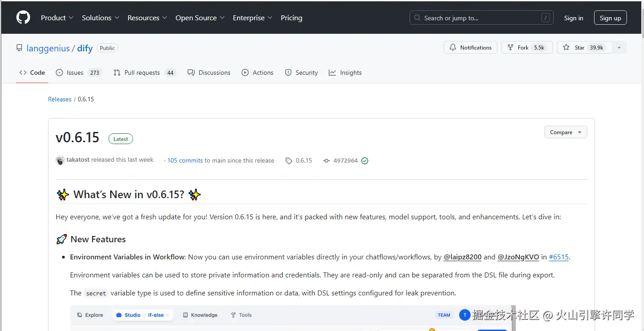Image resolution: width=644 pixels, height=331 pixels.
Task: Click the Public visibility label
Action: 107,48
